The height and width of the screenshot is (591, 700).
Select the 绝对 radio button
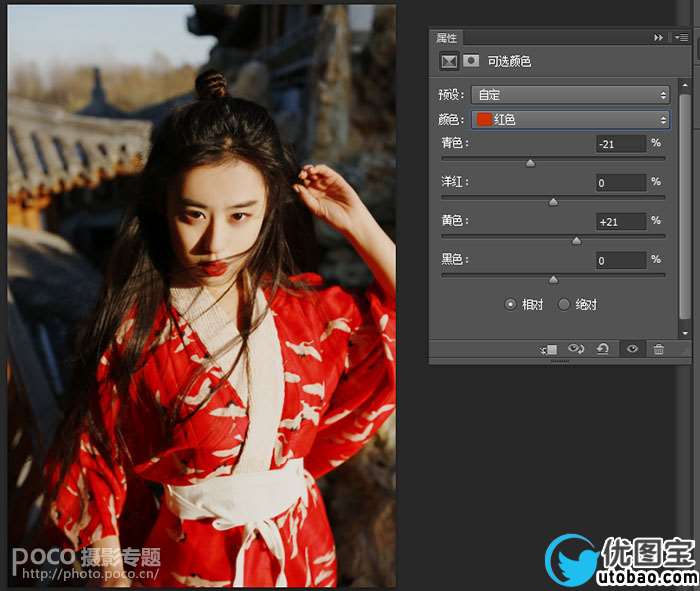pyautogui.click(x=564, y=304)
